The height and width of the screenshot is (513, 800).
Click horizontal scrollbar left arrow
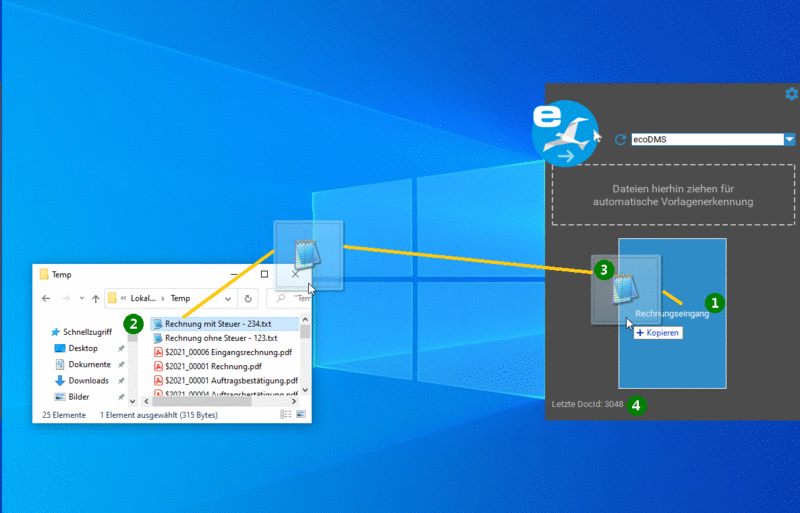coord(145,402)
